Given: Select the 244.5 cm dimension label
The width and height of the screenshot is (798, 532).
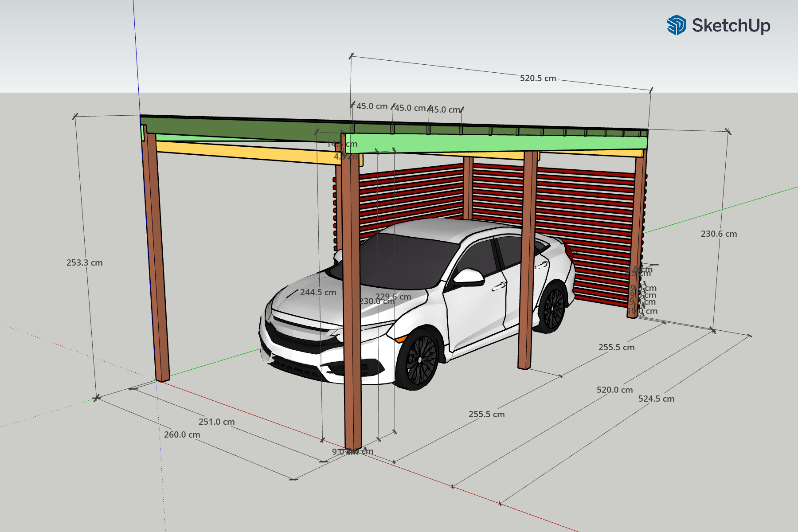Looking at the screenshot, I should pyautogui.click(x=318, y=293).
